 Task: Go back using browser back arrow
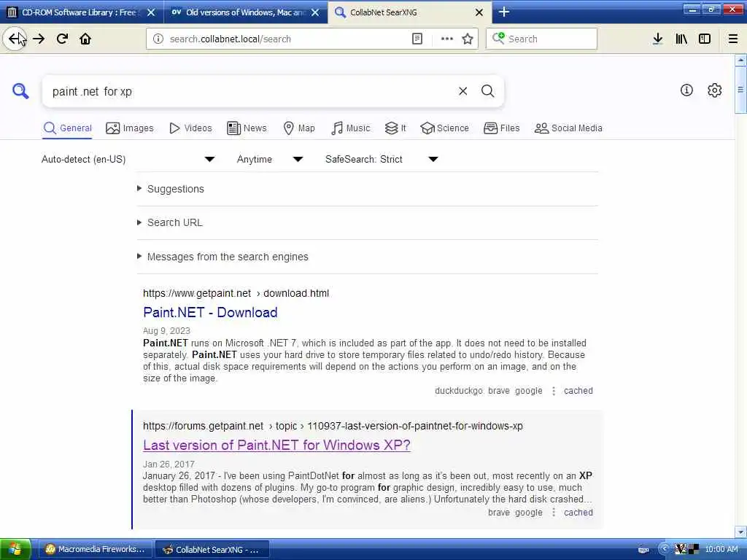click(x=15, y=39)
